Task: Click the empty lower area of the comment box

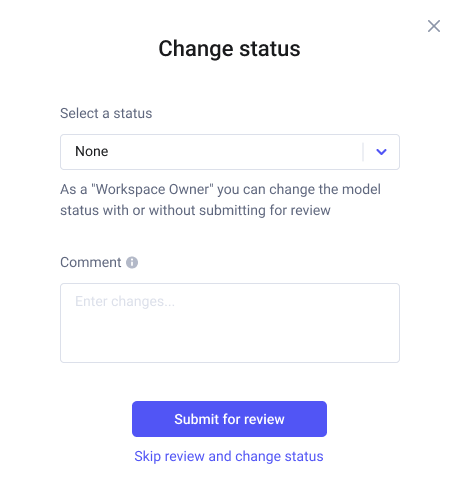Action: pyautogui.click(x=230, y=340)
